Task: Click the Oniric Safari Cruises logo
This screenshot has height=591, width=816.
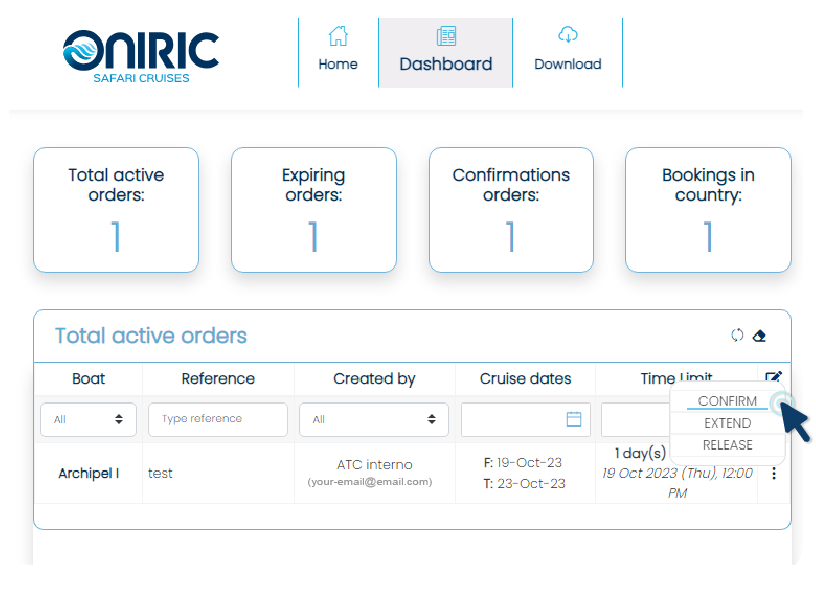Action: click(140, 55)
